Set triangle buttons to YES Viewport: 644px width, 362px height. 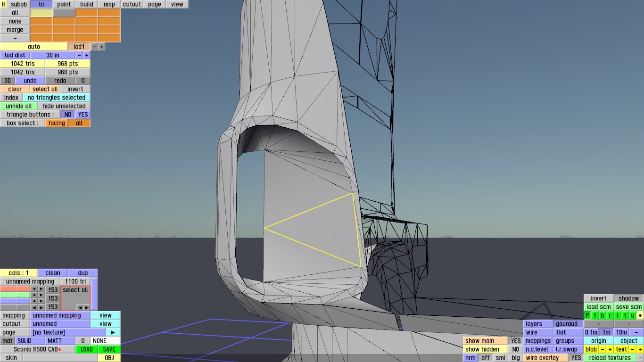coord(83,115)
